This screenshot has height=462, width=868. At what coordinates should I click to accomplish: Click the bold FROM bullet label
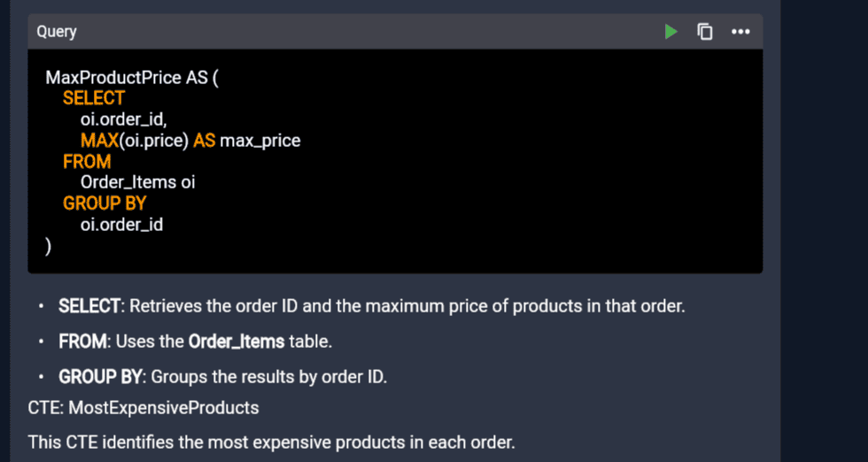82,342
